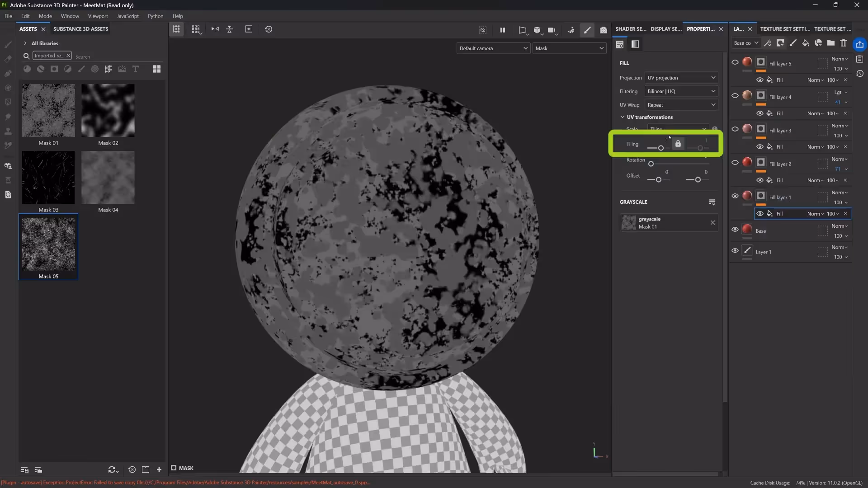The height and width of the screenshot is (488, 868).
Task: Filter assets by brushes icon
Action: click(81, 69)
